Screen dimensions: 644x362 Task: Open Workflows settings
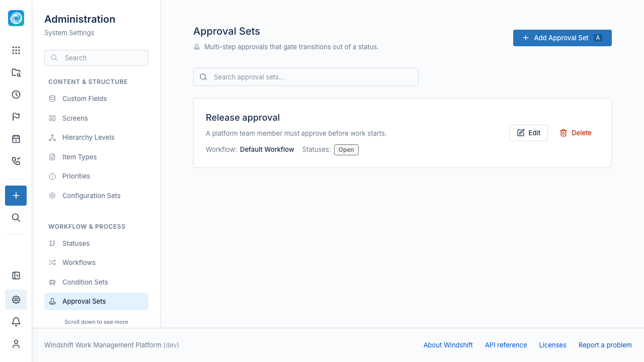[x=96, y=262]
